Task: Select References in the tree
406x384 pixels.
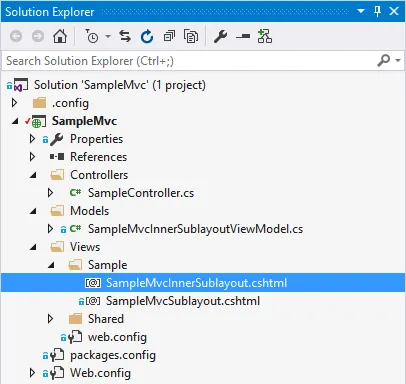Action: [99, 157]
